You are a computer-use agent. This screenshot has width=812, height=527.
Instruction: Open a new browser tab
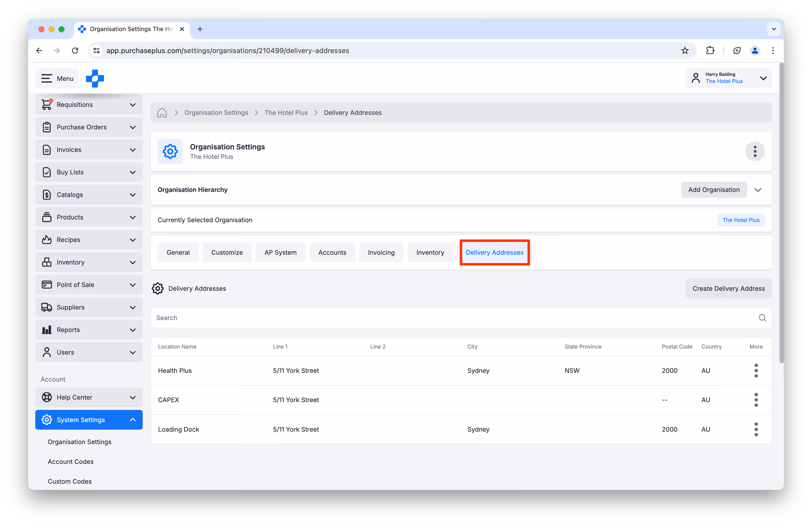pyautogui.click(x=200, y=29)
